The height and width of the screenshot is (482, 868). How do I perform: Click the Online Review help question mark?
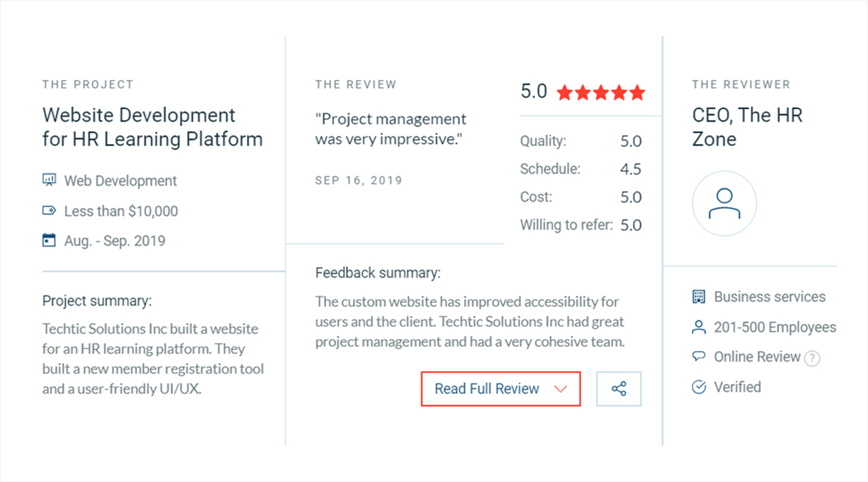(x=812, y=358)
